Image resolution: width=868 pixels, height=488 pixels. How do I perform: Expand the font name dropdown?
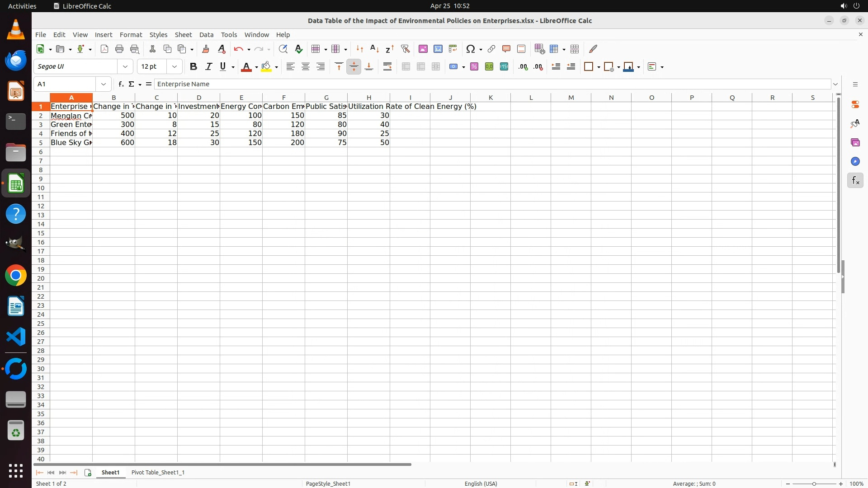[x=125, y=67]
